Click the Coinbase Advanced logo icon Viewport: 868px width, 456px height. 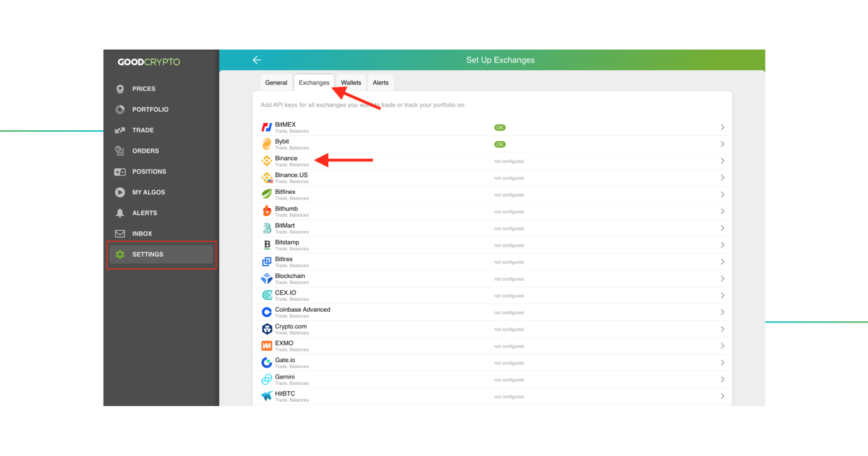point(267,312)
